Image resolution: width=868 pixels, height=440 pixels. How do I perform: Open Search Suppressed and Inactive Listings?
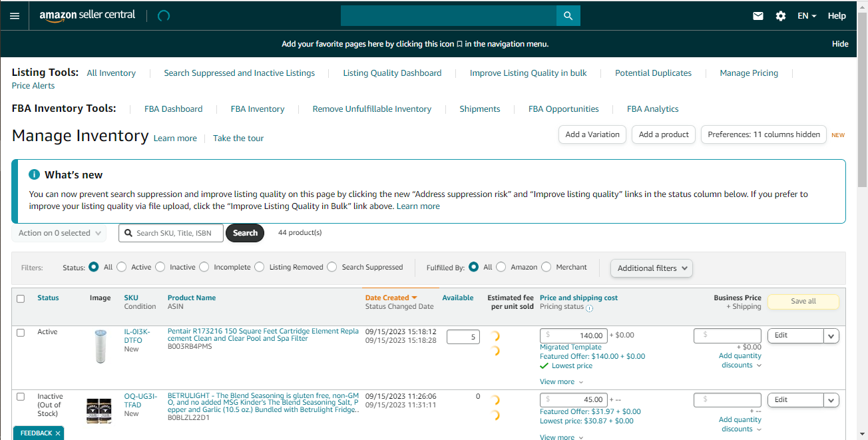pyautogui.click(x=240, y=73)
